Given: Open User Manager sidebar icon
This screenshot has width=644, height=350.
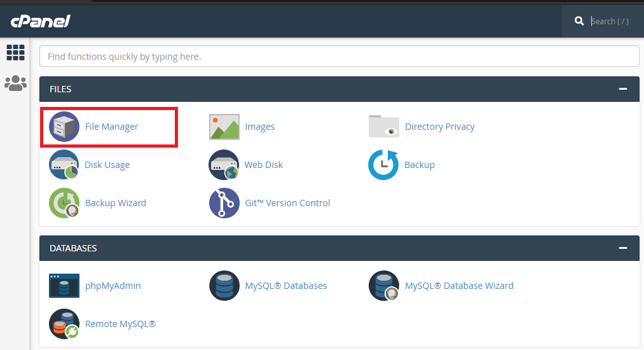Looking at the screenshot, I should [x=15, y=83].
